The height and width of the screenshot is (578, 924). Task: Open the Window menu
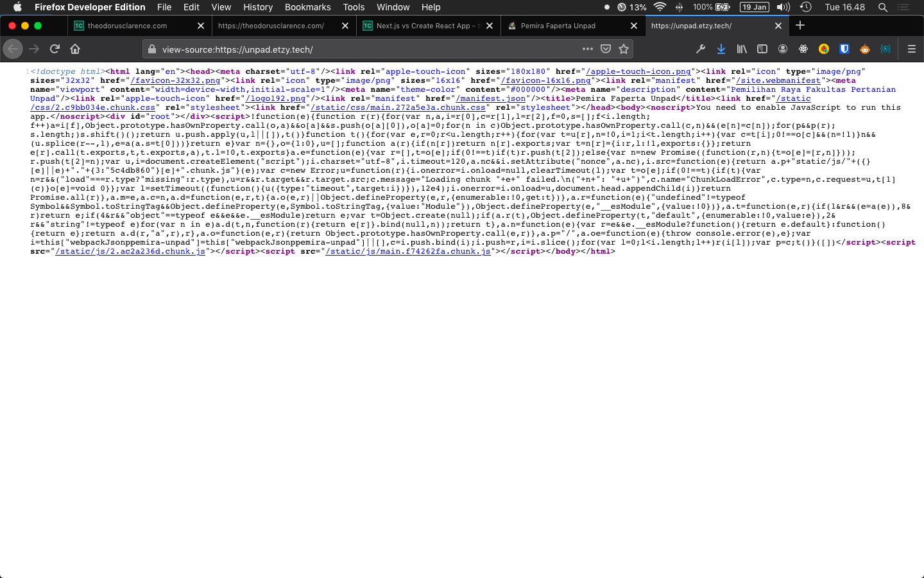(393, 7)
